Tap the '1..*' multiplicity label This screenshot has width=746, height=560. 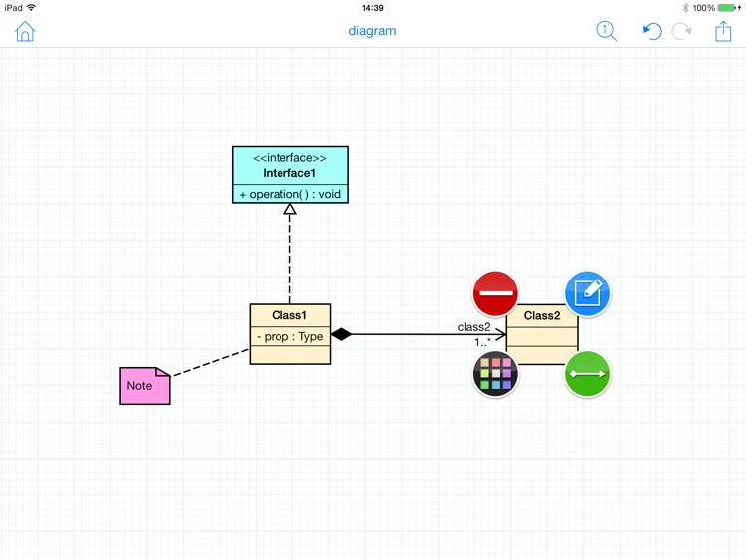(482, 342)
